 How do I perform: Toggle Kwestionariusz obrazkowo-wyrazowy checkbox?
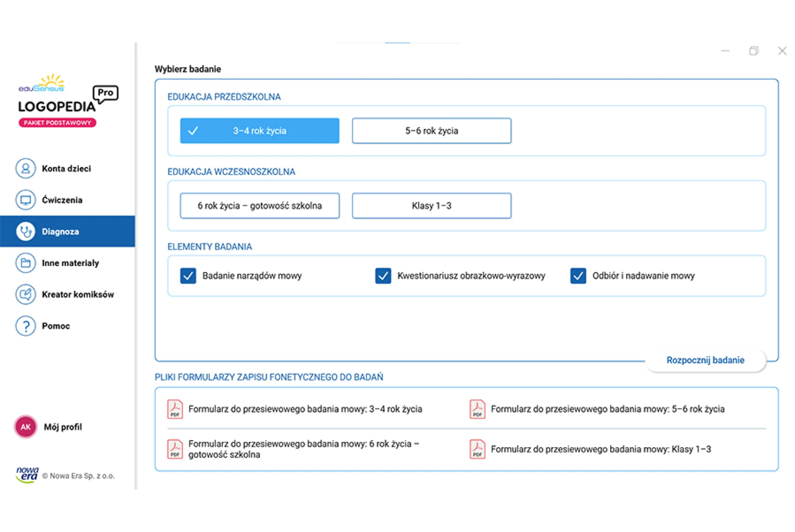[x=383, y=276]
